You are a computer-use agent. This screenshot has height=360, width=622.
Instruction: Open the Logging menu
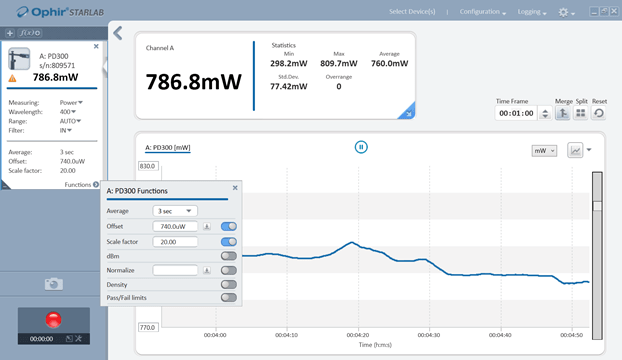[532, 11]
